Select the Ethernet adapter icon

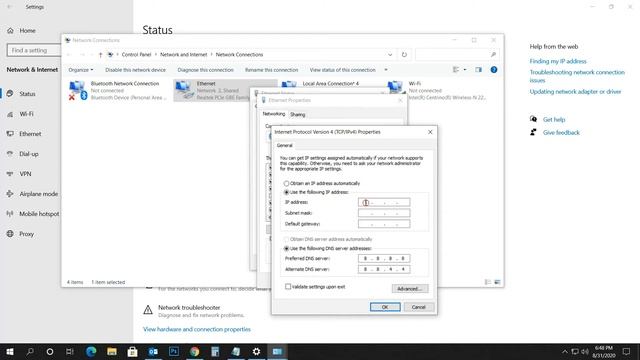(183, 90)
